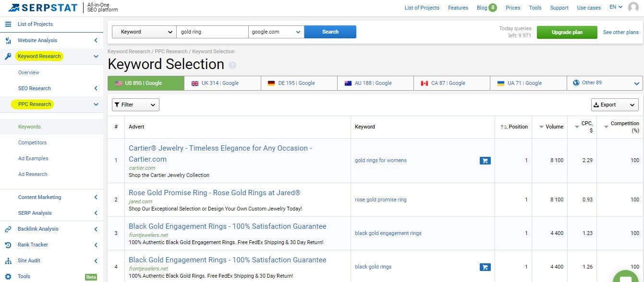Open Tools in the top navigation
Viewport: 644px width, 282px height.
[x=535, y=8]
